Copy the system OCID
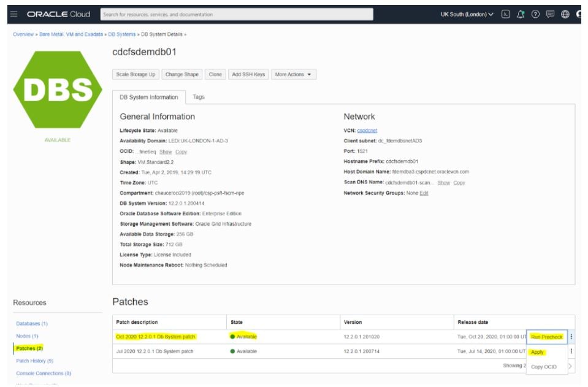This screenshot has height=387, width=588. pyautogui.click(x=181, y=152)
